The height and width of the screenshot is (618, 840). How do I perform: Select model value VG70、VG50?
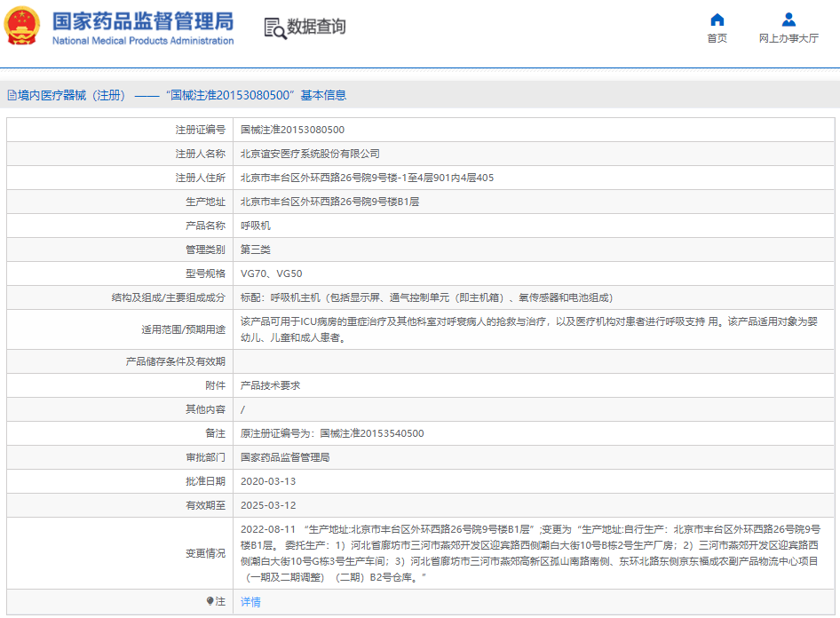click(x=271, y=273)
